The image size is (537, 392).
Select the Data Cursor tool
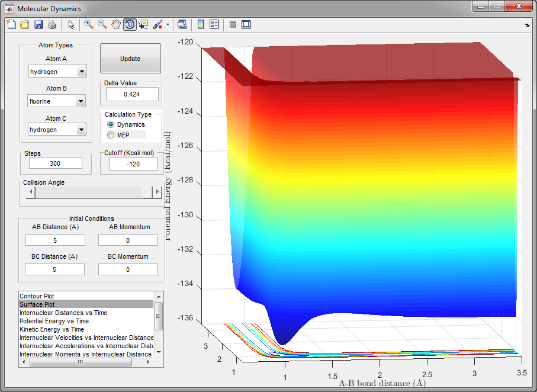[x=143, y=25]
